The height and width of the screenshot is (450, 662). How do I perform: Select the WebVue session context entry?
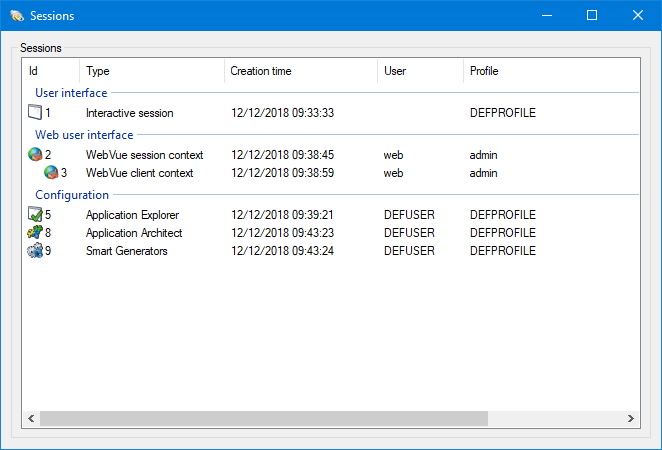point(144,155)
